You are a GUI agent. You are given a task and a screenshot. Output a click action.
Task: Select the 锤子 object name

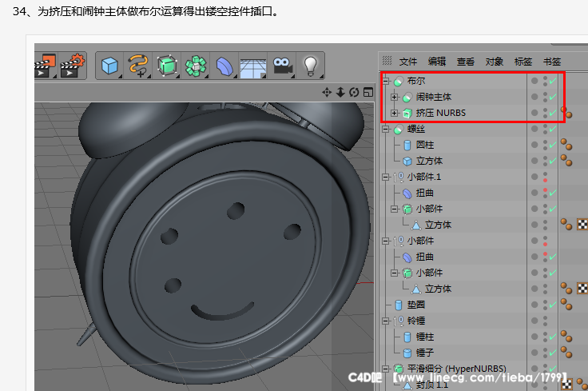[424, 353]
